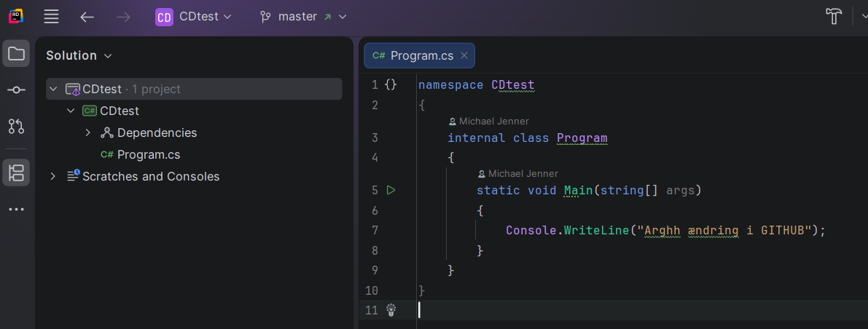Collapse the CDtest solution node
Screen dimensions: 868x329
(53, 89)
